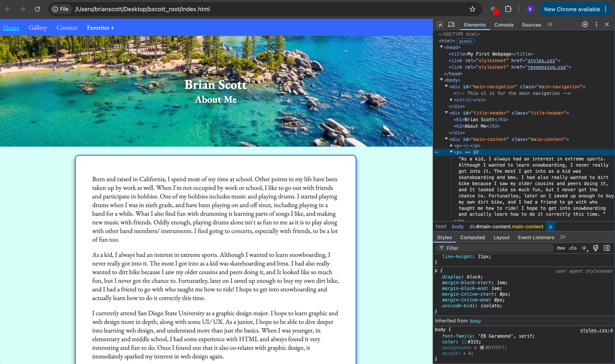Open the Computed styles tab
Viewport: 615px width, 364px height.
coord(472,238)
